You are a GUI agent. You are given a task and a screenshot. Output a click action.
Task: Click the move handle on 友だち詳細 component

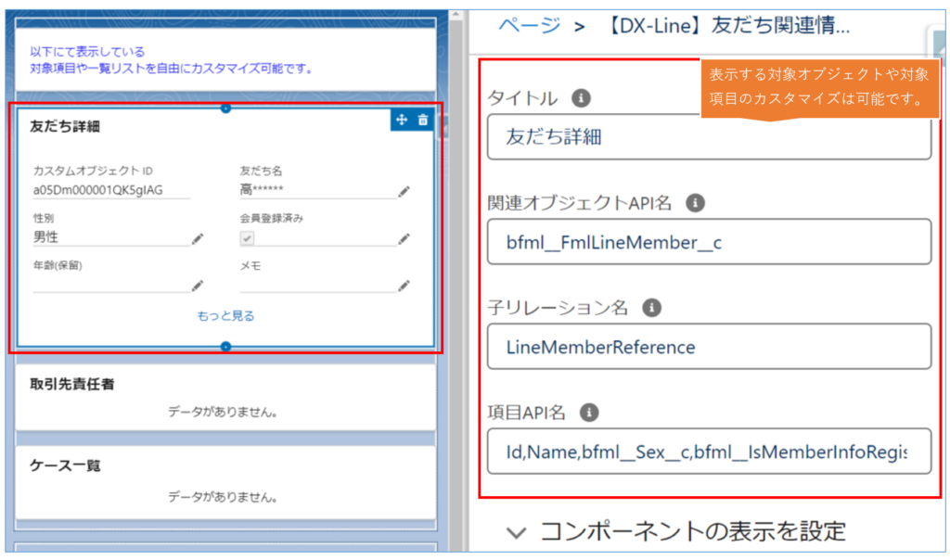click(x=402, y=120)
